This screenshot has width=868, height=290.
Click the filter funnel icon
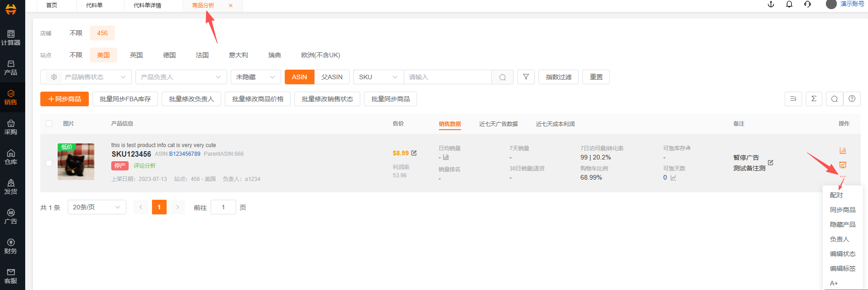[526, 77]
